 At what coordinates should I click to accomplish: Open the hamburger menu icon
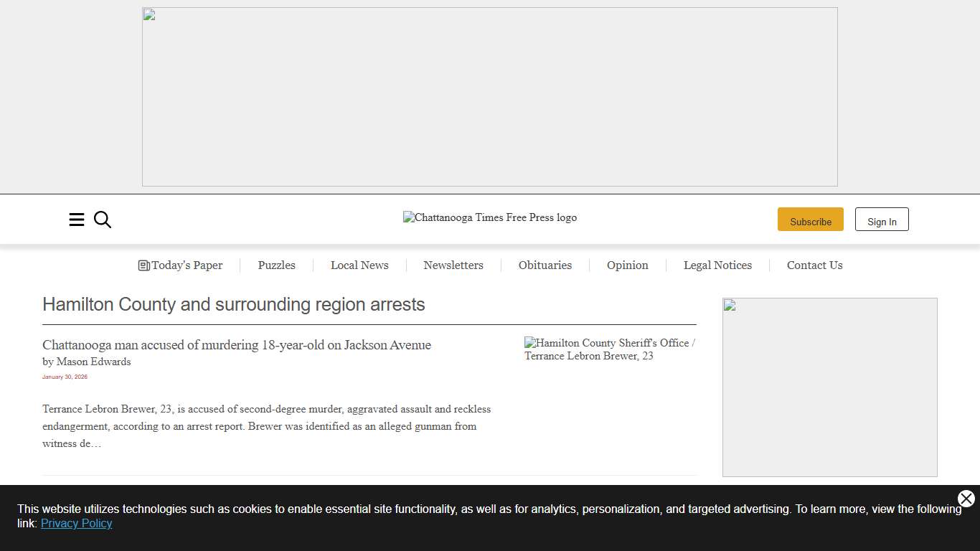tap(77, 220)
